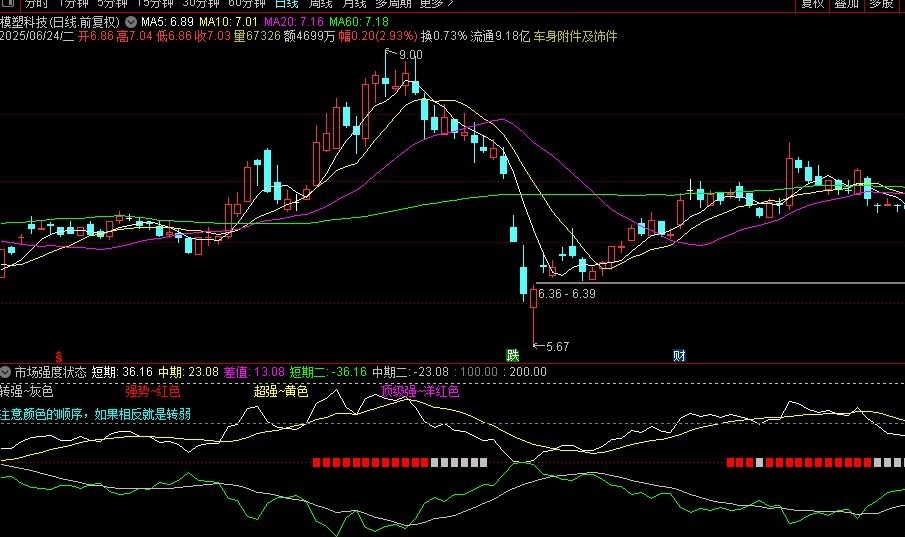The width and height of the screenshot is (905, 537).
Task: Click the 低6.86 low price value
Action: click(174, 36)
